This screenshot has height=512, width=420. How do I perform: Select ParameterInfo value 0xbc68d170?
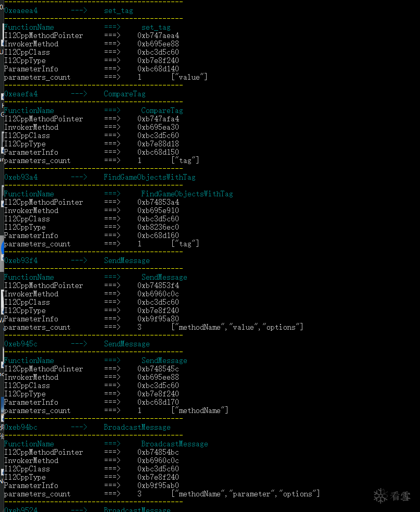click(x=158, y=402)
